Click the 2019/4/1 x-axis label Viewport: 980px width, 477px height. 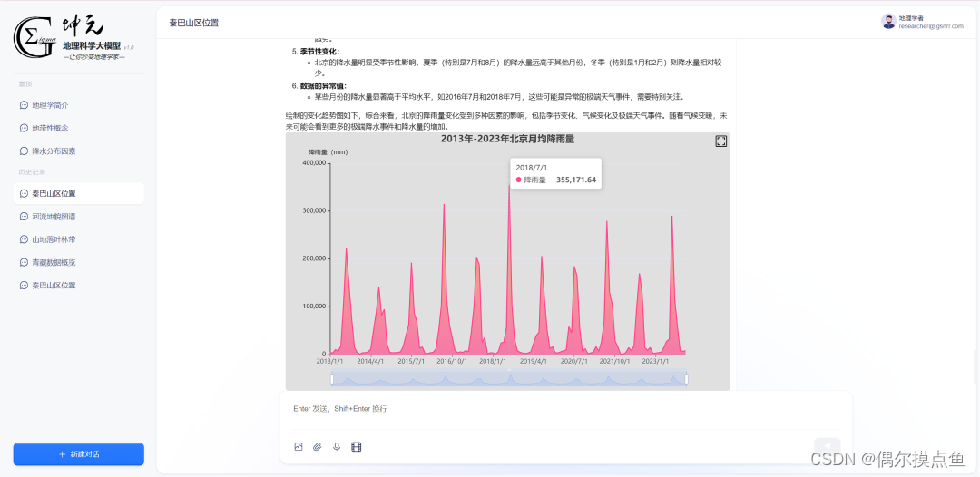click(534, 361)
